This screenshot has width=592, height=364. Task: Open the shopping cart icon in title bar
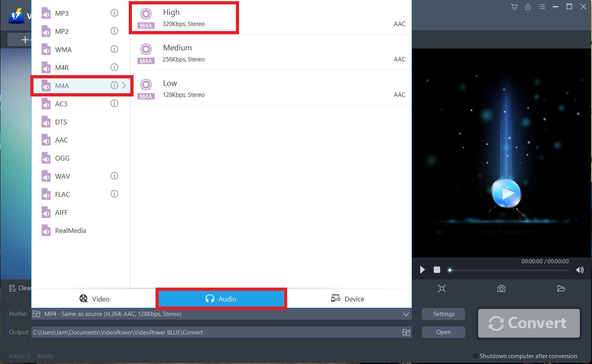click(514, 7)
